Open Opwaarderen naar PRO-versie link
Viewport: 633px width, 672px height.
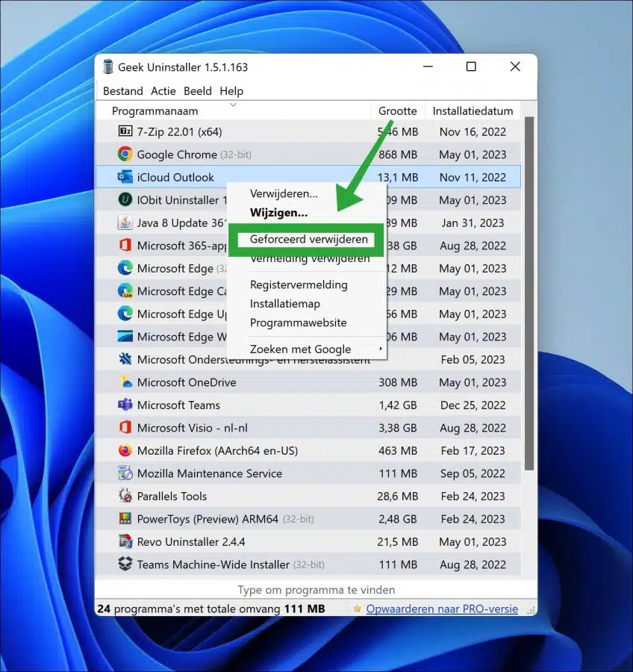tap(442, 609)
